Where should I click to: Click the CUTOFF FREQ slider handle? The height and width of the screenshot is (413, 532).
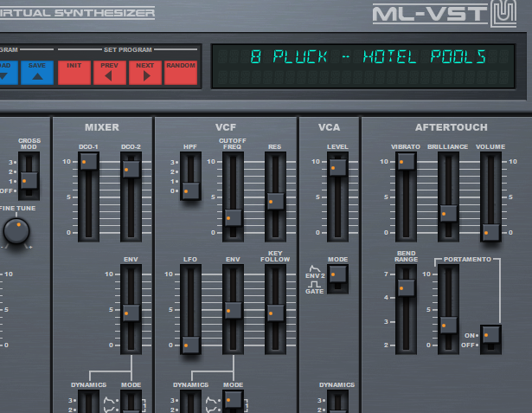(x=234, y=217)
